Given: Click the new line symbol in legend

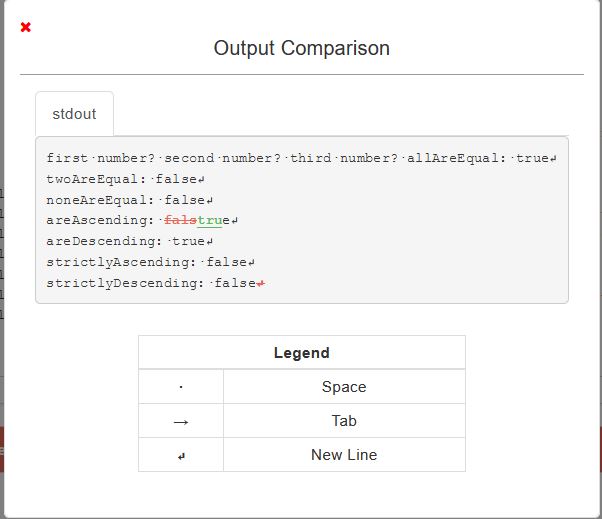Looking at the screenshot, I should point(181,455).
